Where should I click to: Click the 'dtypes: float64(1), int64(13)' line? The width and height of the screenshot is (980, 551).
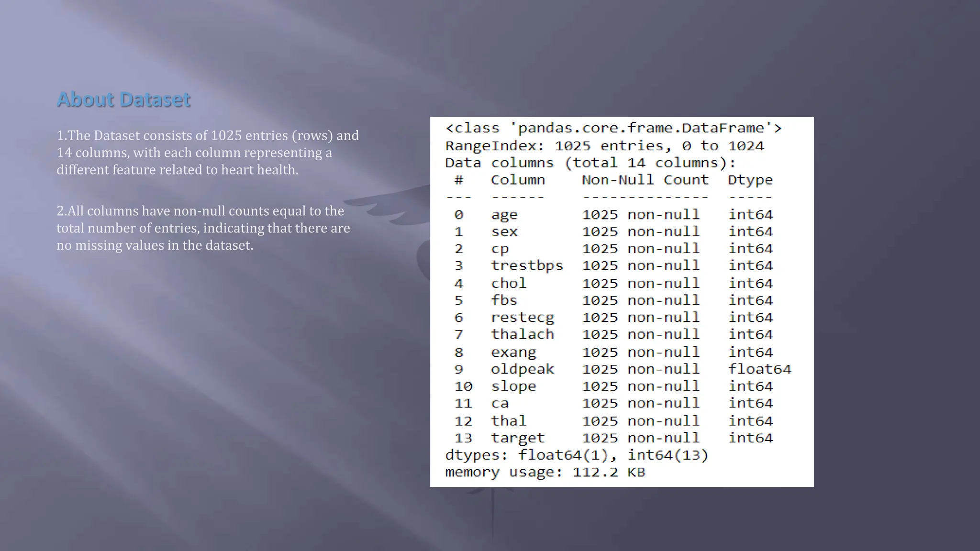coord(576,455)
